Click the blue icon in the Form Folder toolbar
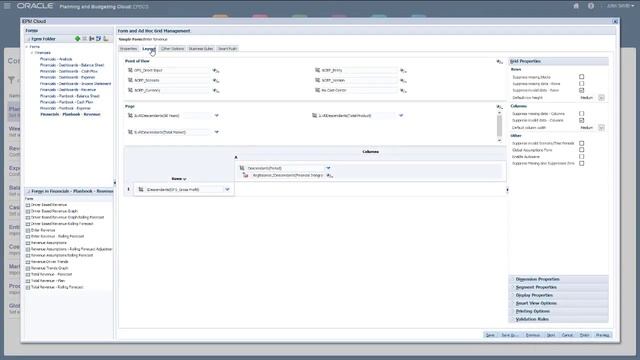This screenshot has width=640, height=360. (98, 38)
